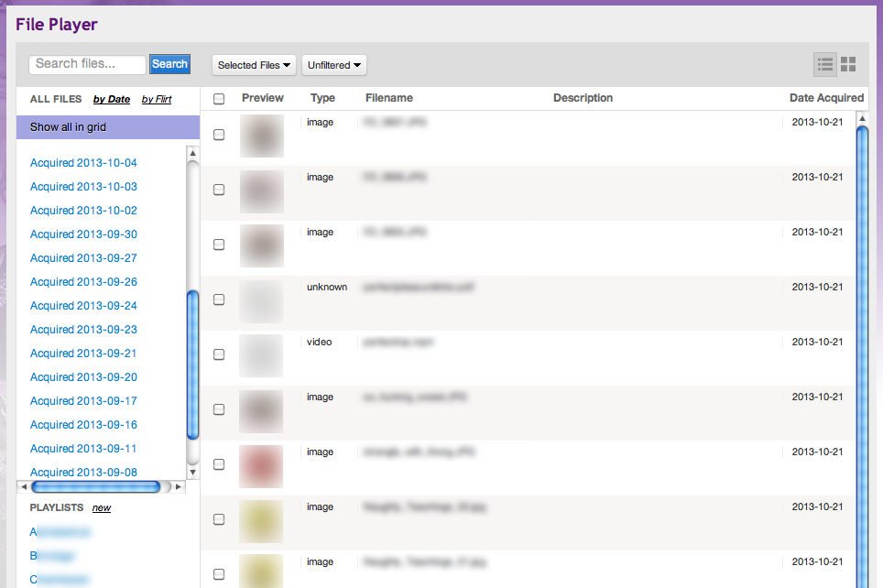Switch to grid view icon
Screen dimensions: 883x588
pyautogui.click(x=848, y=64)
